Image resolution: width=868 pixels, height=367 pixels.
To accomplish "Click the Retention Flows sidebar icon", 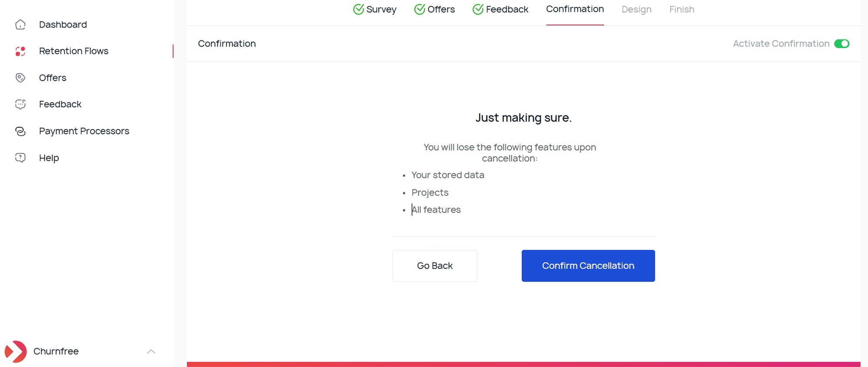I will [20, 51].
